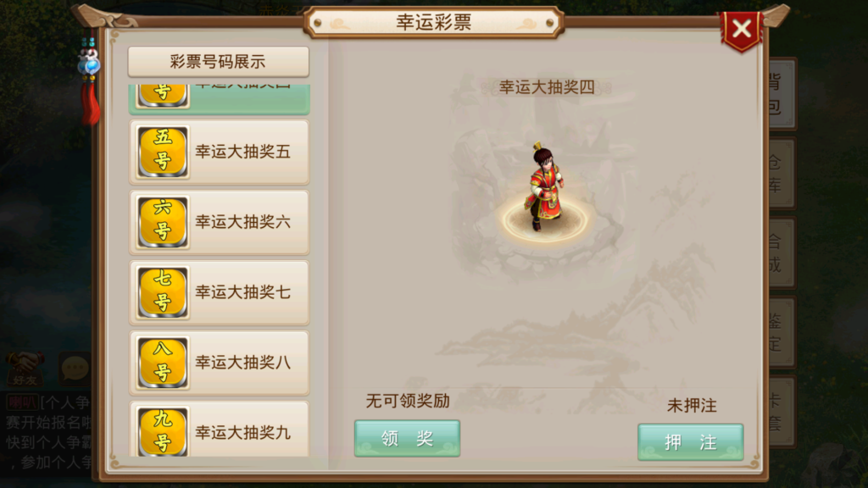This screenshot has height=488, width=868.
Task: Click the gold 八号 lottery icon
Action: pyautogui.click(x=163, y=363)
